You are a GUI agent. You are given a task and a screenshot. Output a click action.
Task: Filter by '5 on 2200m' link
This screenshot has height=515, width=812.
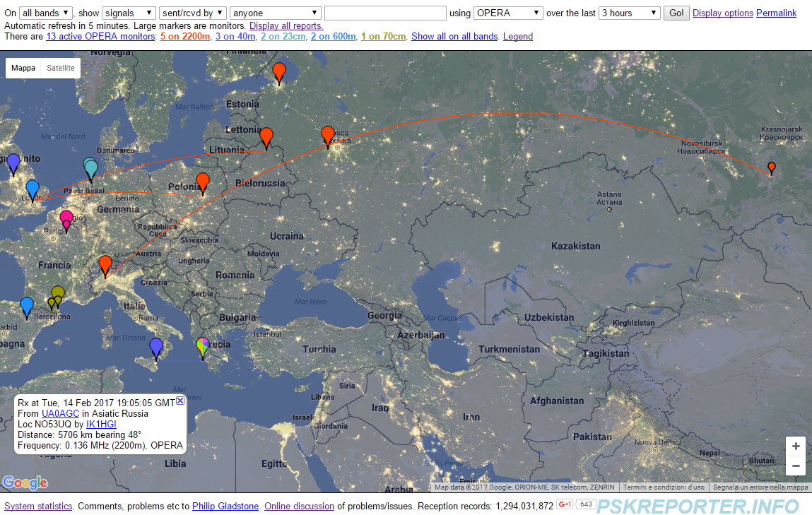(x=185, y=36)
